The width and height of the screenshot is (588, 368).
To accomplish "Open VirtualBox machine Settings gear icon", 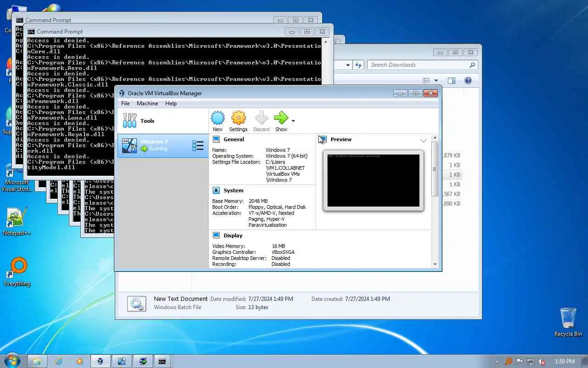I will tap(238, 118).
